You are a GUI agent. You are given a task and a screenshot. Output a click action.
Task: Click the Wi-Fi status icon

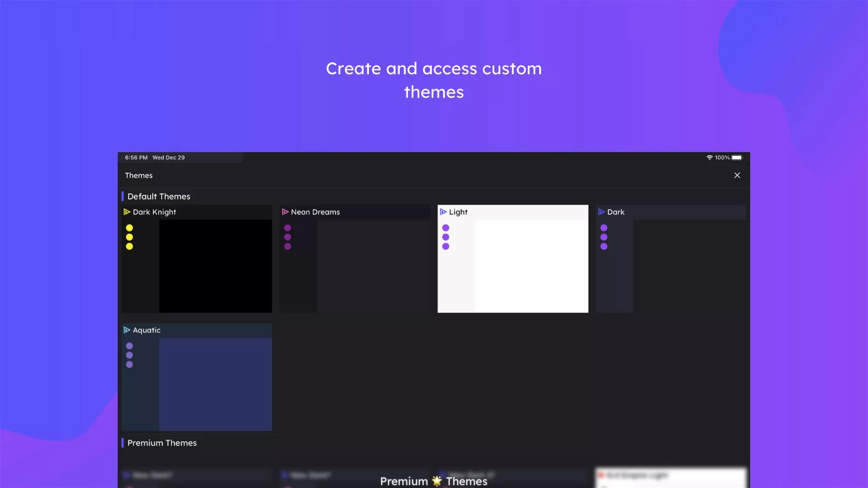pyautogui.click(x=709, y=157)
